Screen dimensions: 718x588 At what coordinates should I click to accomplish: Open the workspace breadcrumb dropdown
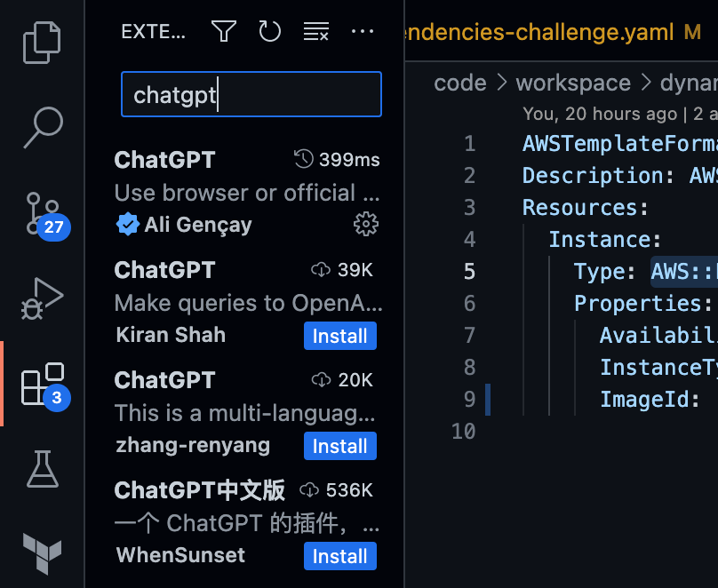pos(572,82)
